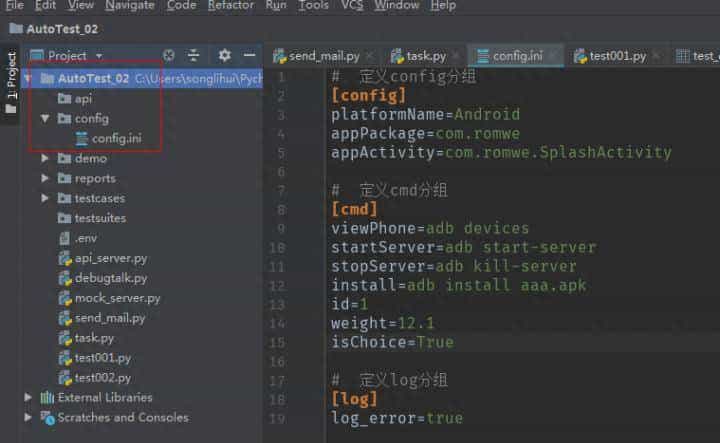Screen dimensions: 720x443
Task: Collapse the config folder
Action: [x=46, y=119]
